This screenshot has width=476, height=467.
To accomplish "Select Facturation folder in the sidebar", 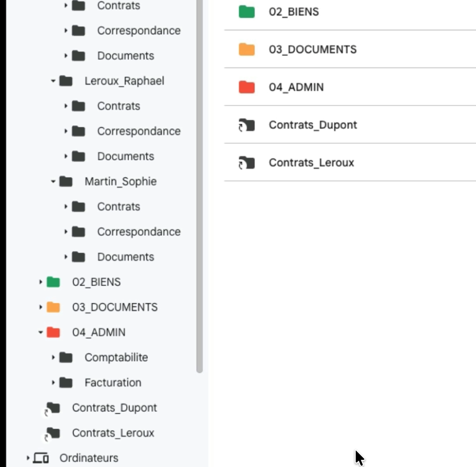I will point(113,383).
